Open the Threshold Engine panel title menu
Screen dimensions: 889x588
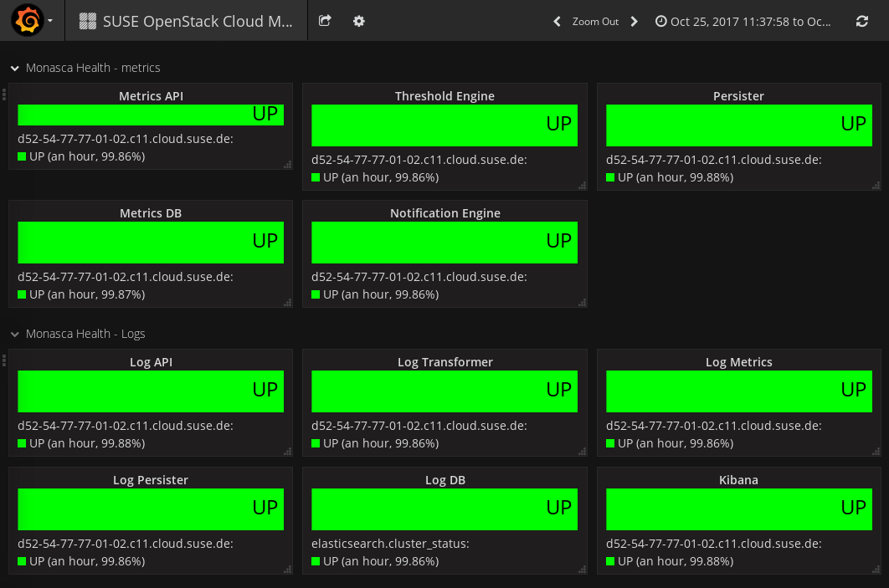[444, 96]
